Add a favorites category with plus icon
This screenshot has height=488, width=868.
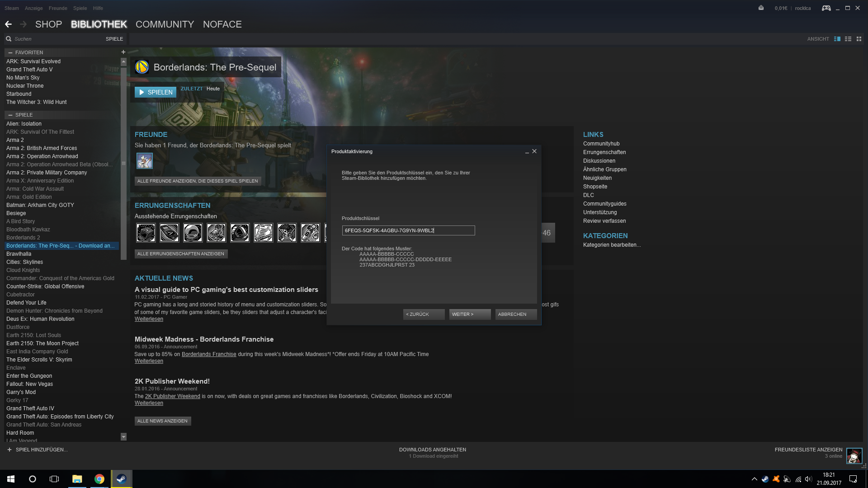click(123, 52)
